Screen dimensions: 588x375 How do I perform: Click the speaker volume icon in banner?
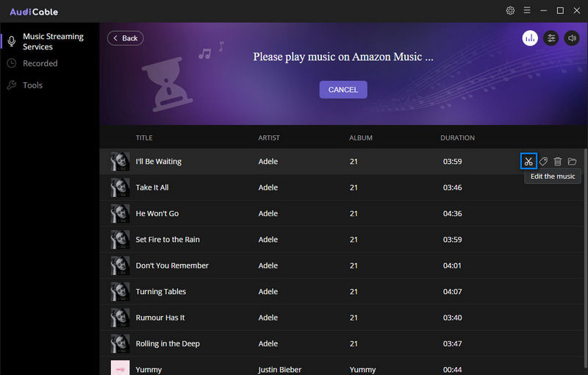(x=572, y=38)
